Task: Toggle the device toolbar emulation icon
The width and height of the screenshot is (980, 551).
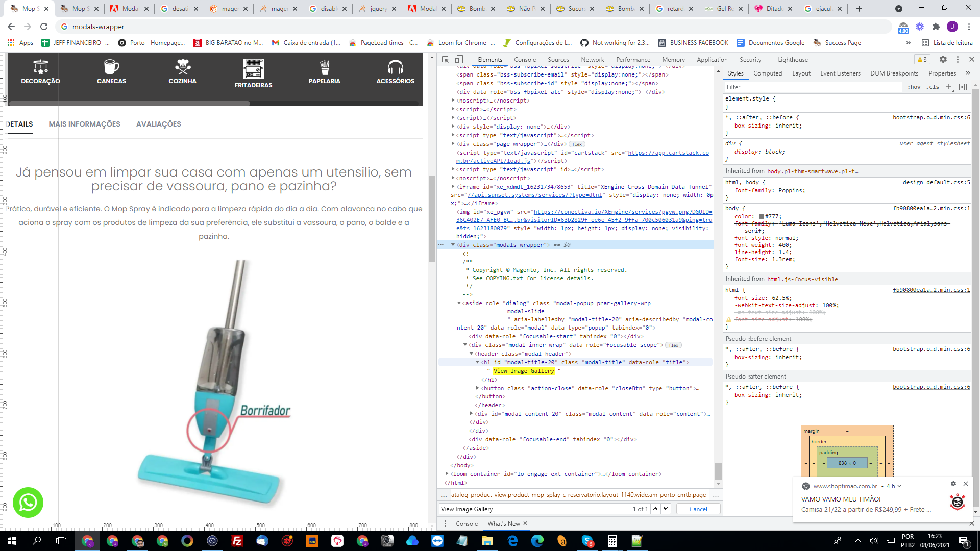Action: click(x=458, y=60)
